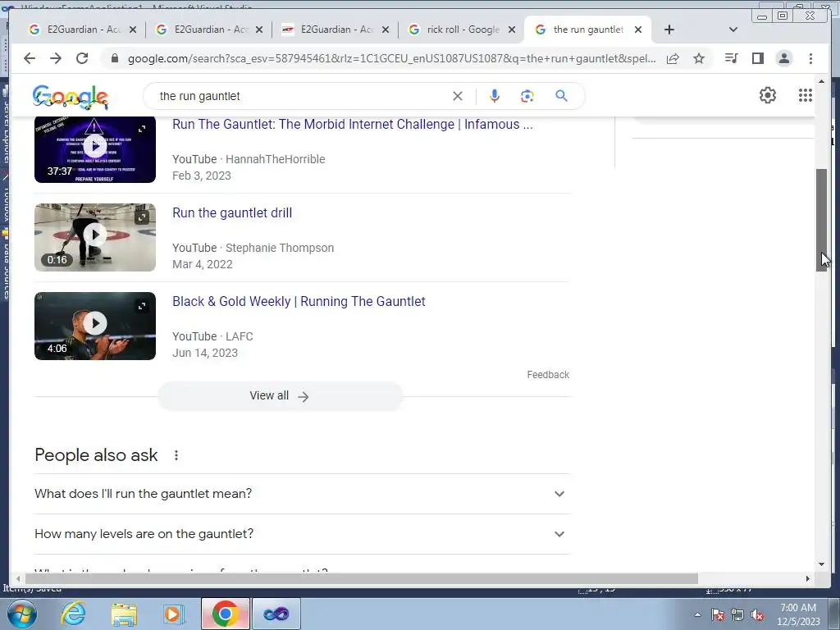
Task: Clear the search box with the X
Action: pos(458,96)
